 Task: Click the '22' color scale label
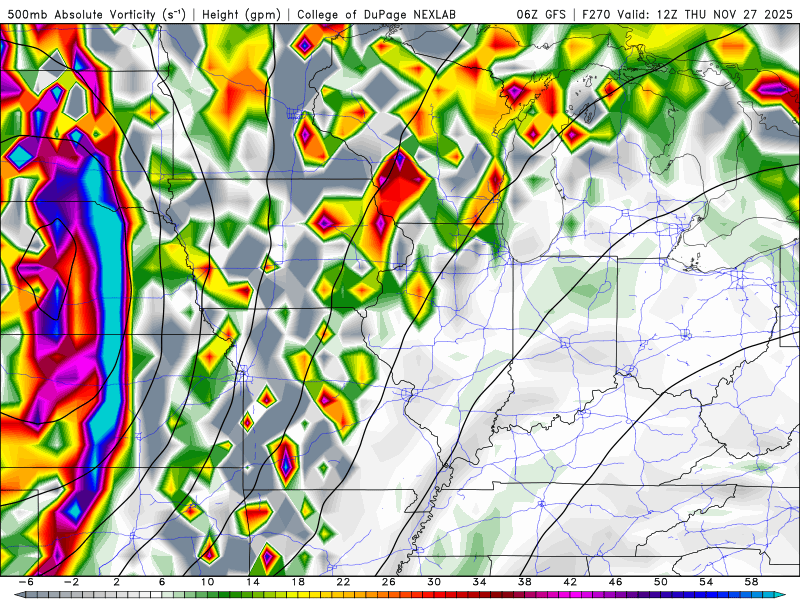pyautogui.click(x=343, y=582)
